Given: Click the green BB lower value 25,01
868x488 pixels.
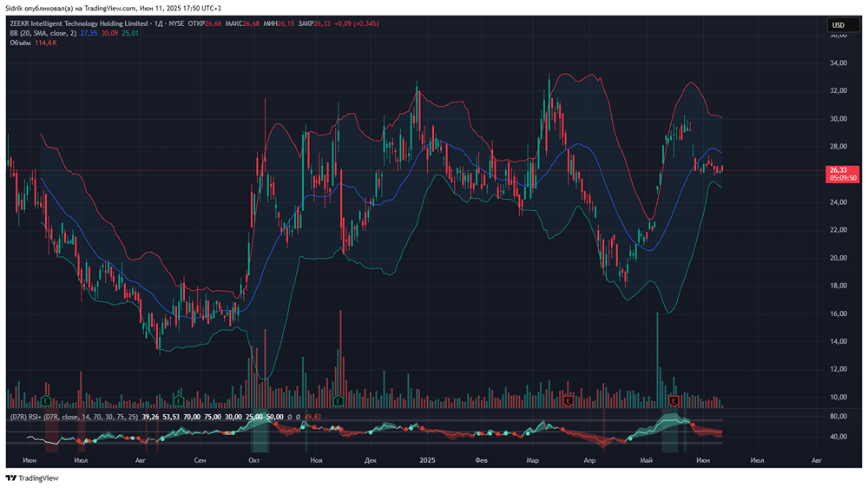Looking at the screenshot, I should 130,33.
